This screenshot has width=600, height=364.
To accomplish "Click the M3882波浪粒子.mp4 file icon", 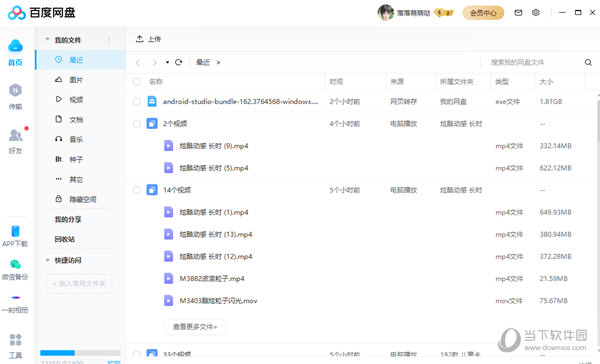I will pyautogui.click(x=168, y=278).
